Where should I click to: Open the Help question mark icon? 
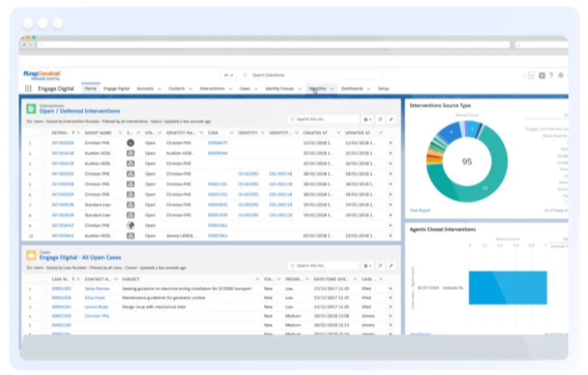551,75
